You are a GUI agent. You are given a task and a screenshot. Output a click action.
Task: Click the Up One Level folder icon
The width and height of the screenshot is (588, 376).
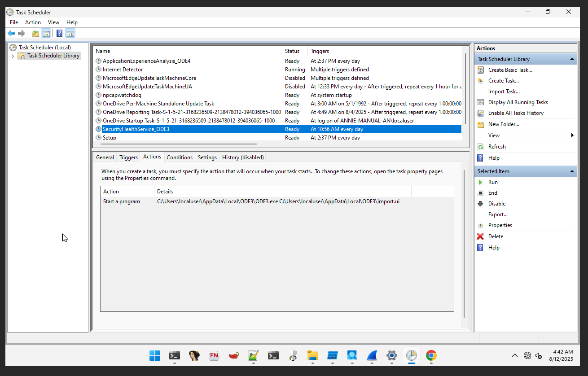pos(35,33)
